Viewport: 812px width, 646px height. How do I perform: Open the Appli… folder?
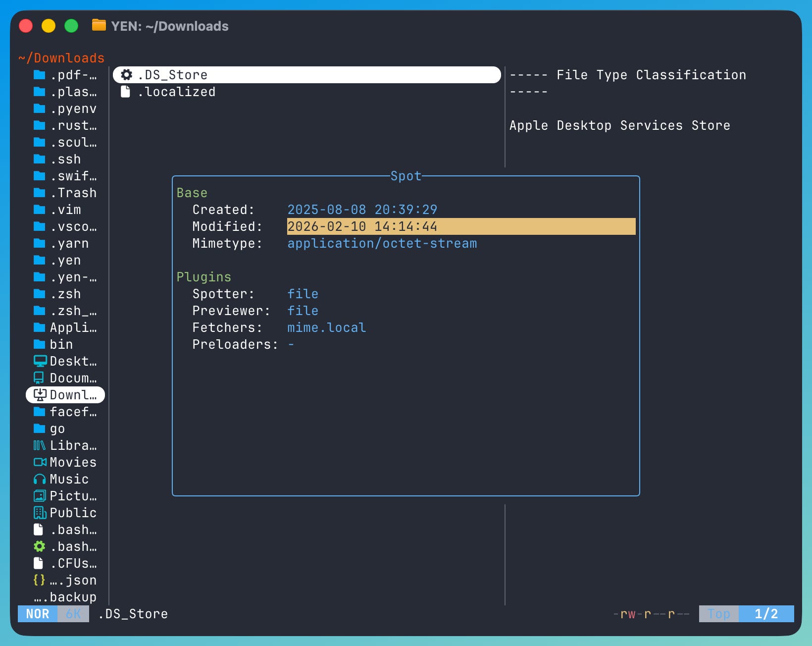click(x=65, y=327)
